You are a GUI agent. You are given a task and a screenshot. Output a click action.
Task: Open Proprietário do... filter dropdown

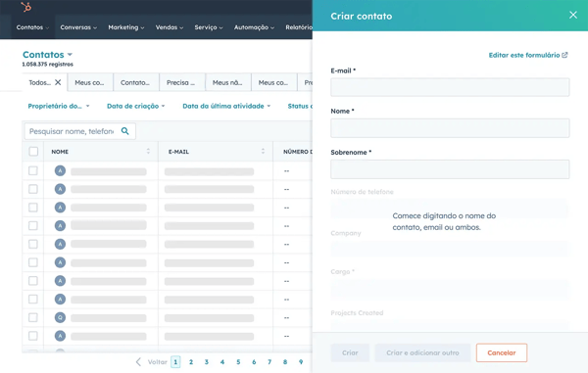(x=59, y=106)
